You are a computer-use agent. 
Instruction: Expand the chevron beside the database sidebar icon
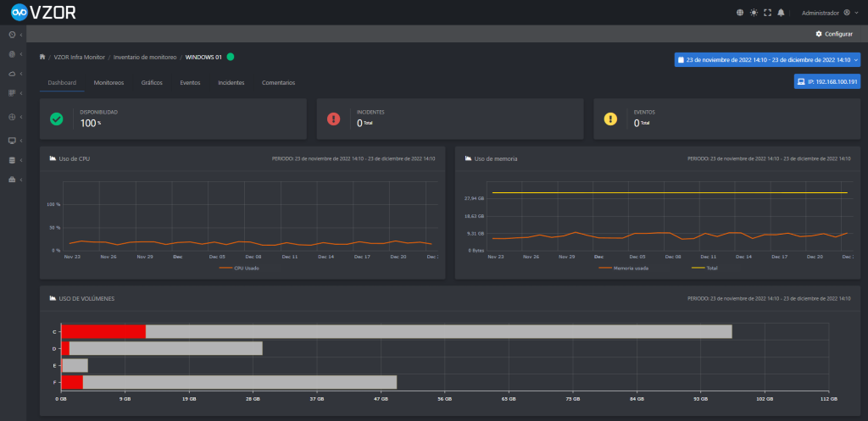pos(20,160)
